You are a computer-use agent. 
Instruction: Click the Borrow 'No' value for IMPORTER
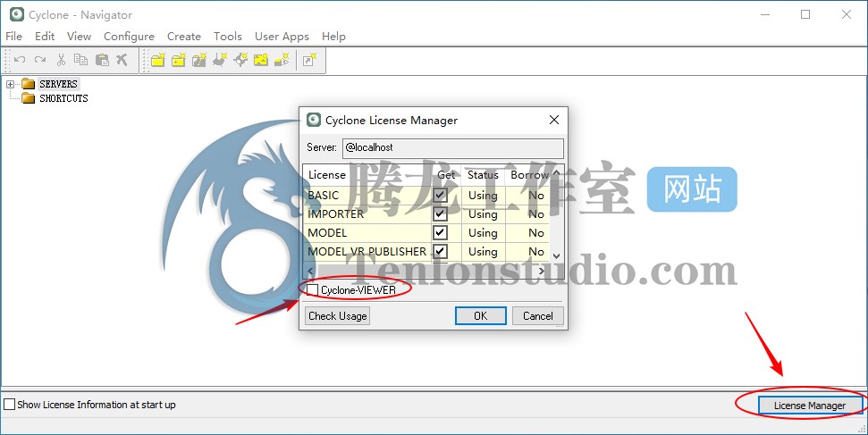(x=535, y=214)
